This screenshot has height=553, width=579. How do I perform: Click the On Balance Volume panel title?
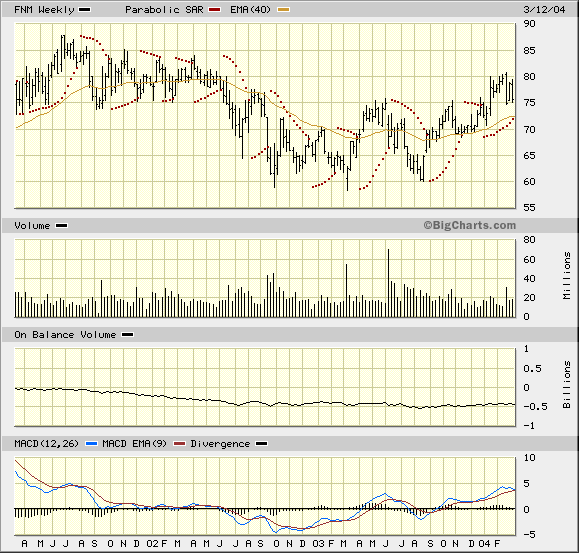tap(65, 334)
